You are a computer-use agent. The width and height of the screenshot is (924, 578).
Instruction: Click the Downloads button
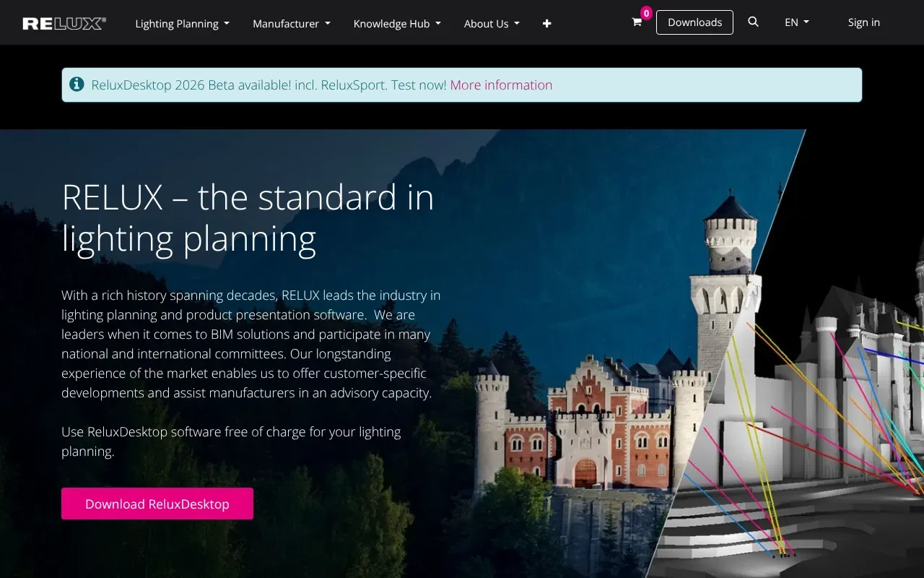(x=694, y=22)
